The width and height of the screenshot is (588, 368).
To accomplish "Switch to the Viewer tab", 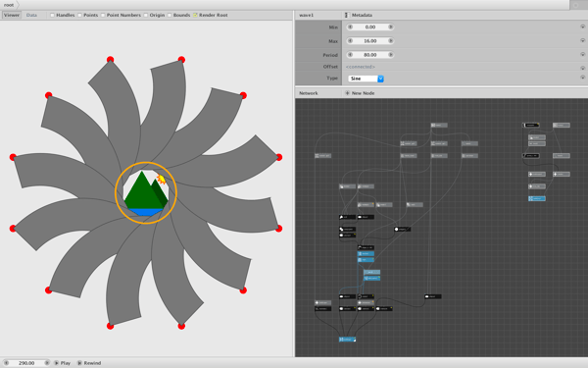I will pos(12,15).
